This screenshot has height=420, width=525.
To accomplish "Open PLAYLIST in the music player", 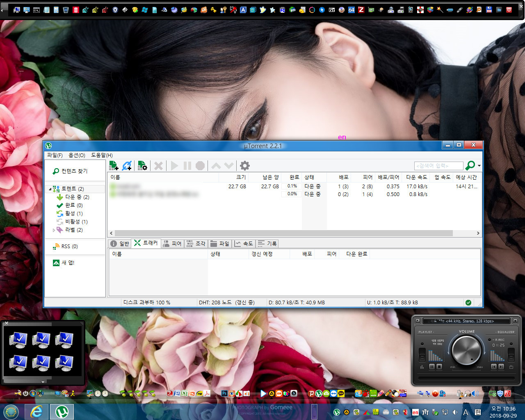I will (426, 332).
